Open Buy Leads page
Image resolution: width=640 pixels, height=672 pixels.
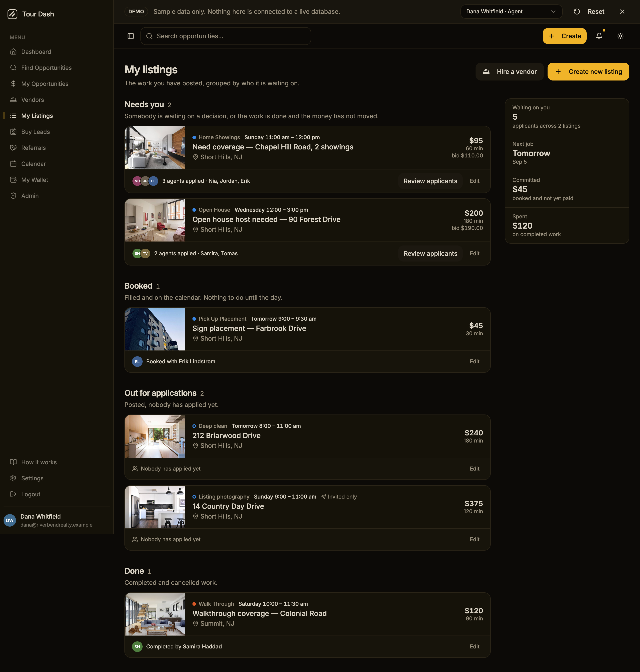tap(57, 132)
